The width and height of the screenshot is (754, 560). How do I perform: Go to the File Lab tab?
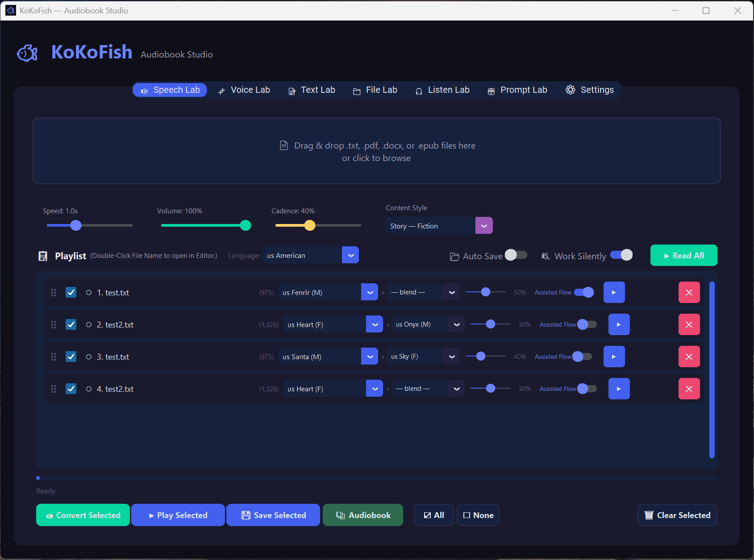click(375, 90)
